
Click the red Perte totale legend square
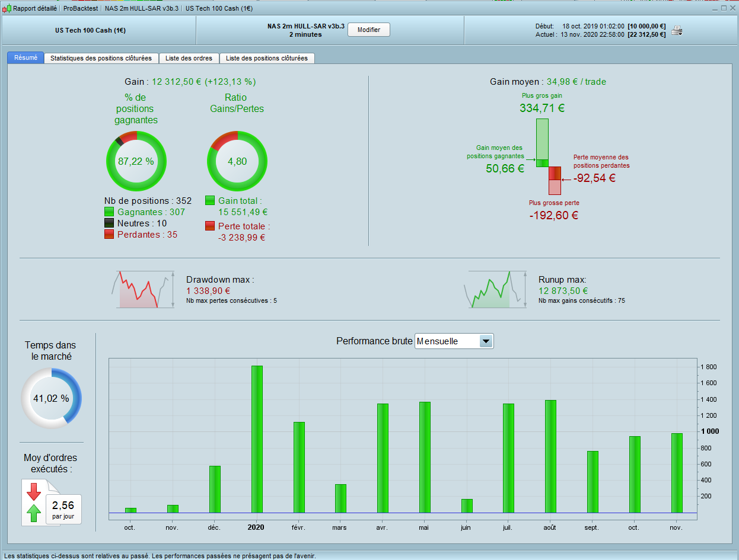[x=210, y=226]
